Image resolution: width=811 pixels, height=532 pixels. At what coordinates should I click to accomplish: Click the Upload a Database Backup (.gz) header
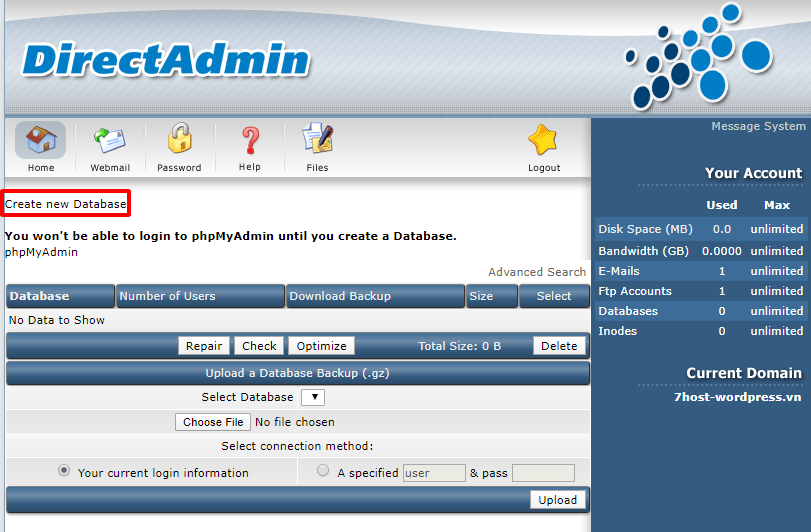point(297,373)
